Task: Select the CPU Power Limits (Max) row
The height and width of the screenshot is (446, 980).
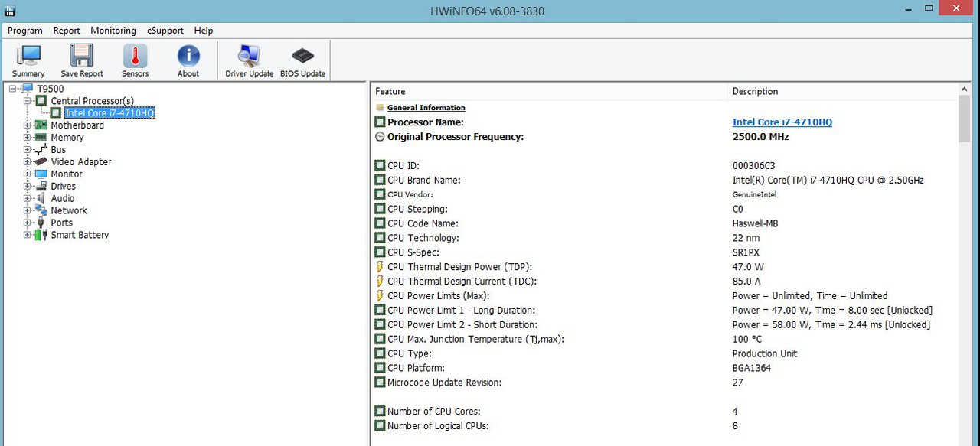Action: point(665,296)
